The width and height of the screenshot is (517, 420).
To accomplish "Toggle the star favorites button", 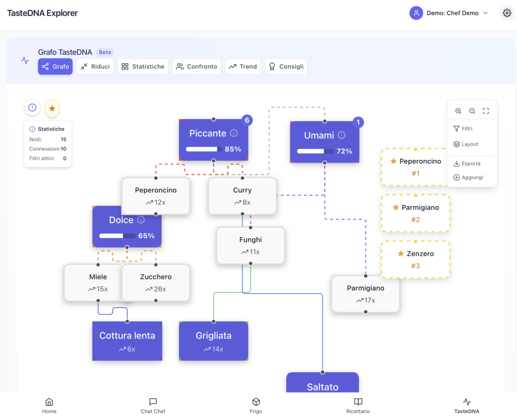I will click(52, 108).
